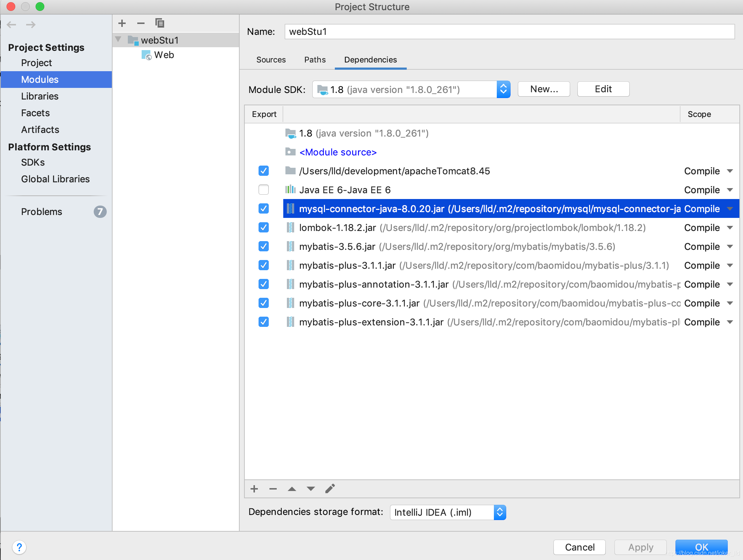Toggle checkbox for Java EE 6 dependency
The height and width of the screenshot is (560, 743).
[x=264, y=190]
